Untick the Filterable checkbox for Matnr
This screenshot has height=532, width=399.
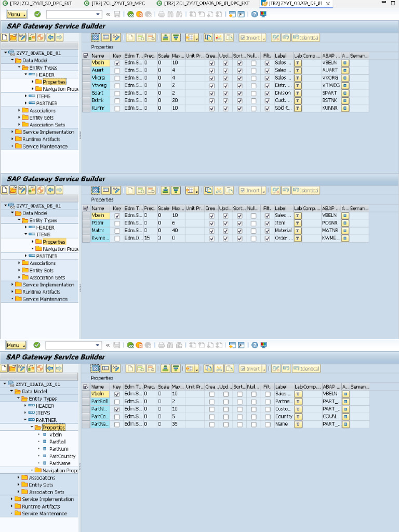click(268, 231)
